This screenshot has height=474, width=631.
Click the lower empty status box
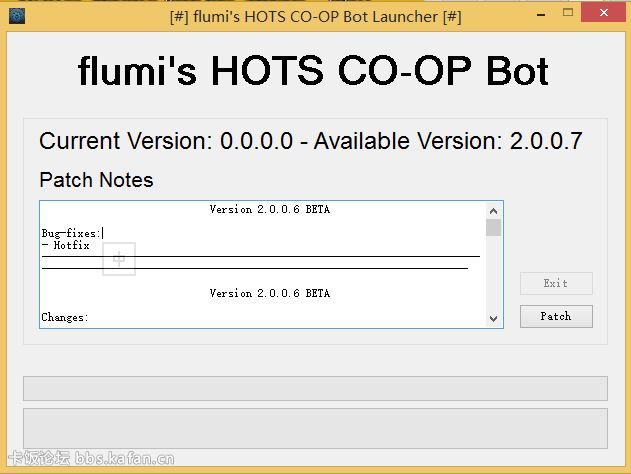pyautogui.click(x=315, y=428)
